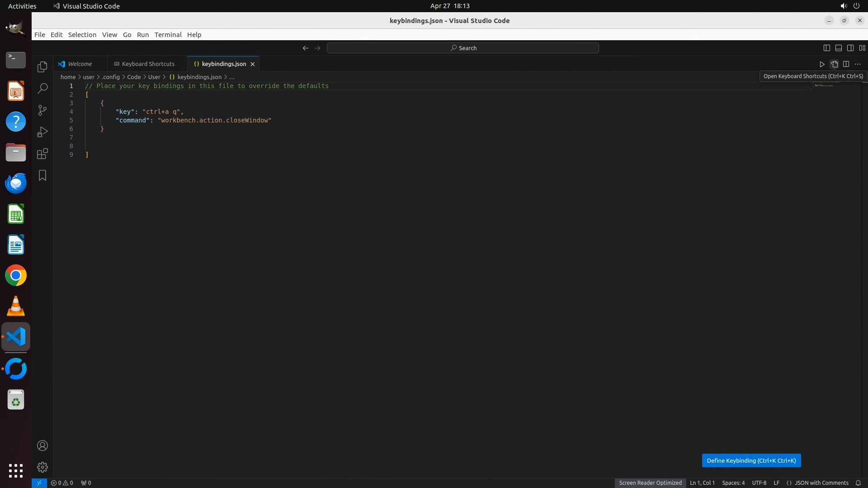This screenshot has width=868, height=488.
Task: Open Run and Debug view
Action: pos(42,132)
